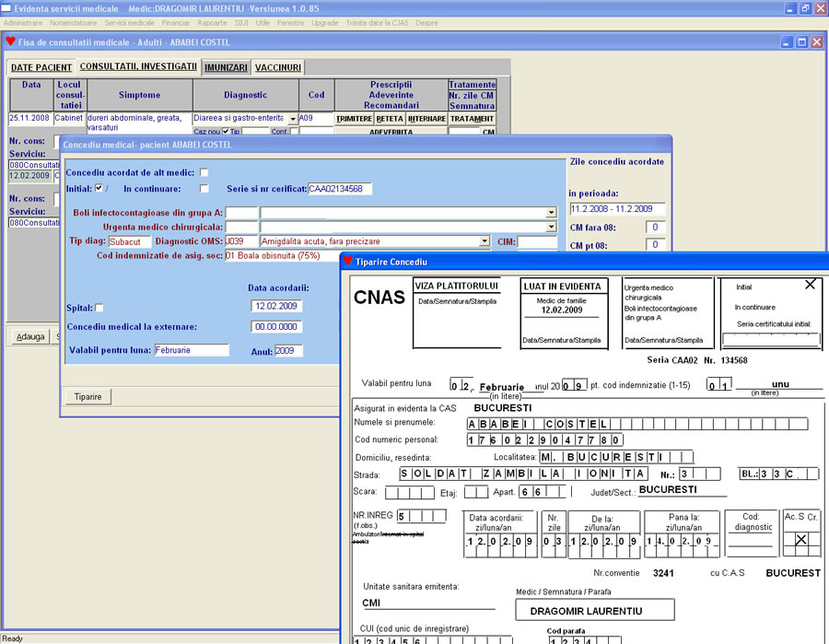829x644 pixels.
Task: Enable the 'In continuare' checkbox
Action: [x=204, y=188]
